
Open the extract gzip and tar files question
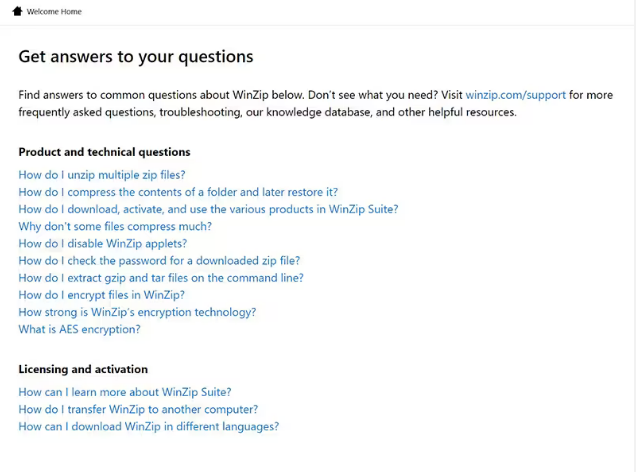(x=161, y=278)
